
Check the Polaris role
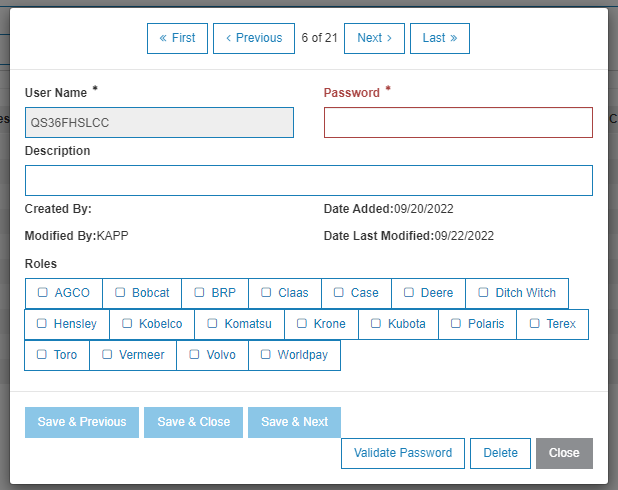[456, 324]
